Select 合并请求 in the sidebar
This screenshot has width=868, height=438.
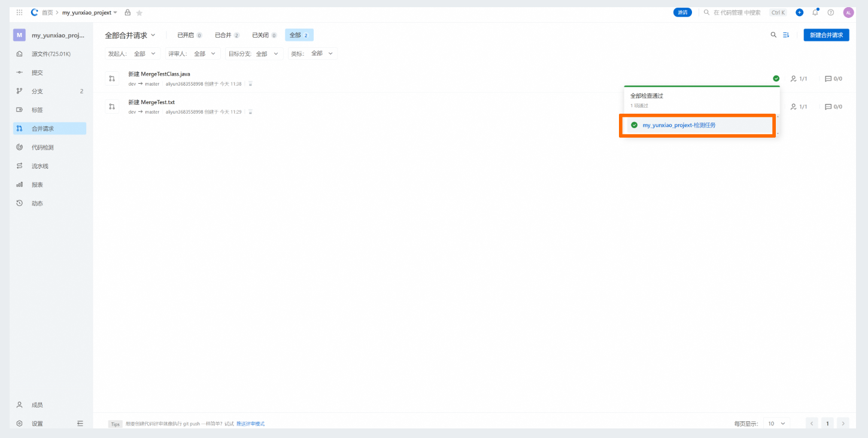[50, 129]
